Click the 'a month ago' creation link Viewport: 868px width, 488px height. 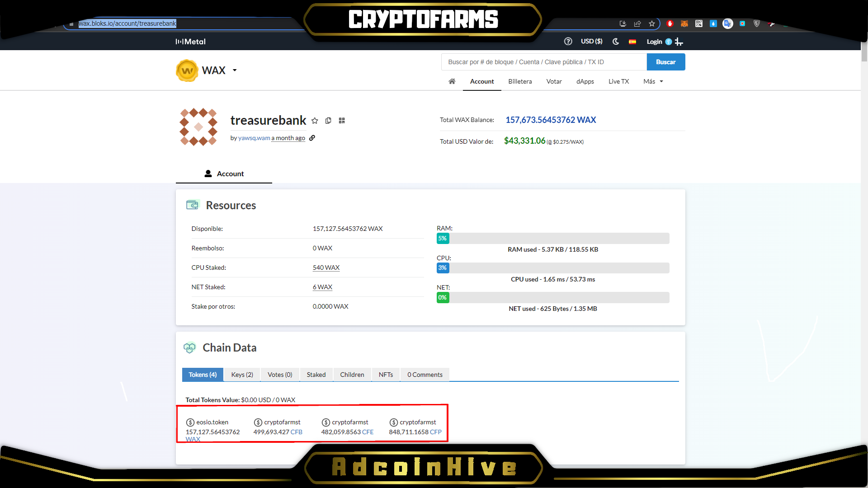point(288,138)
